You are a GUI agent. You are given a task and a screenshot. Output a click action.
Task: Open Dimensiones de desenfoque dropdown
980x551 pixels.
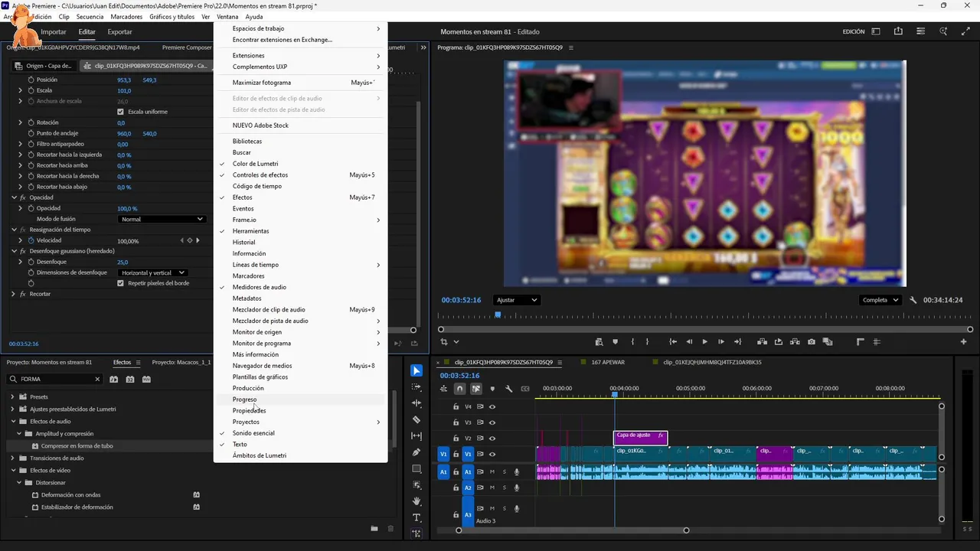pos(153,272)
